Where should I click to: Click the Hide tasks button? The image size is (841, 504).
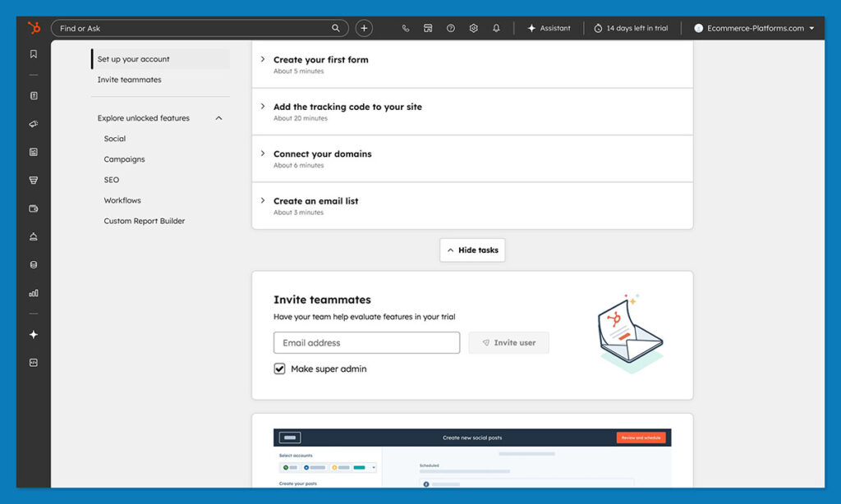[472, 250]
